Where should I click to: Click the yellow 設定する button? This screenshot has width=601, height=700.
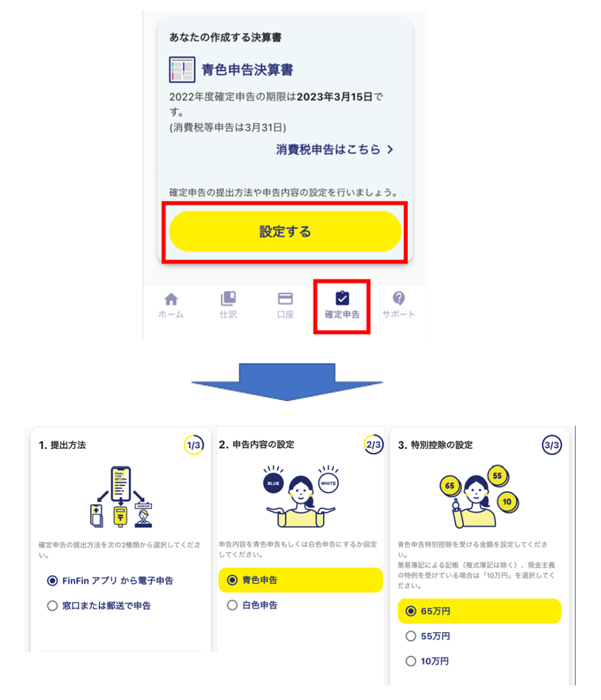285,231
